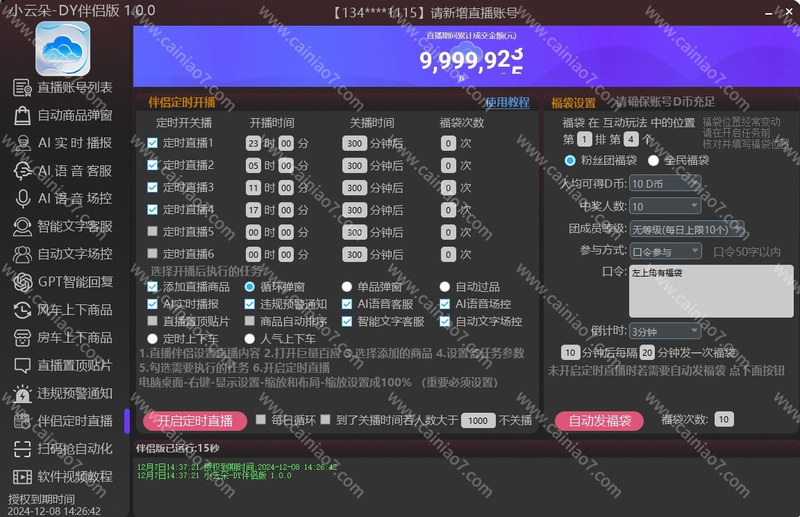Viewport: 800px width, 517px height.
Task: Select 全民福袋 radio button
Action: [653, 161]
